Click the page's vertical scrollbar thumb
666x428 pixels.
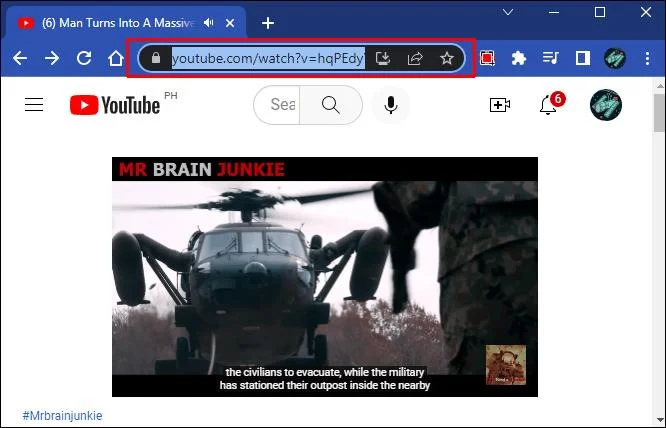(660, 114)
